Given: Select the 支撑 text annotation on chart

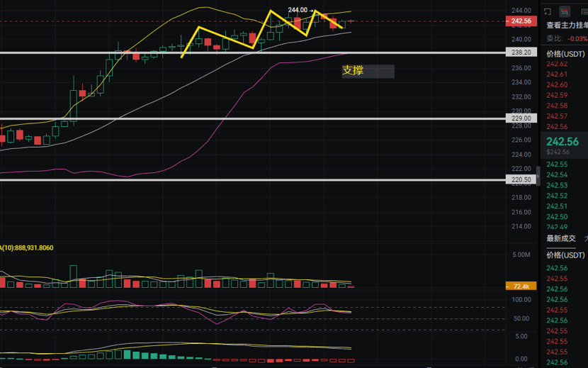Looking at the screenshot, I should tap(352, 71).
